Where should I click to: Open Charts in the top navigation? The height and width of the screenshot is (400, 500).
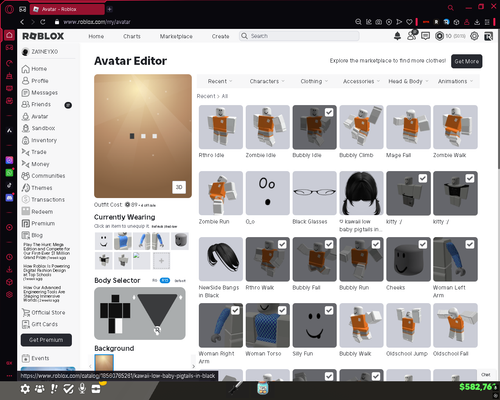click(132, 36)
